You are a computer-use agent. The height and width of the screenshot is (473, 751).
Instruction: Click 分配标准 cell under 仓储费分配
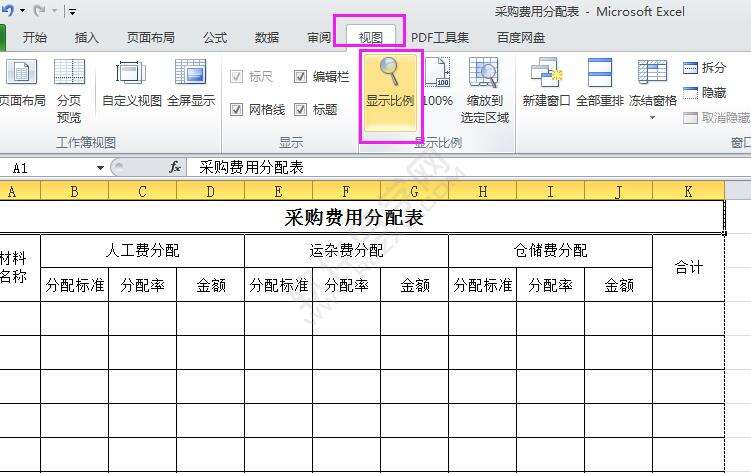coord(483,285)
